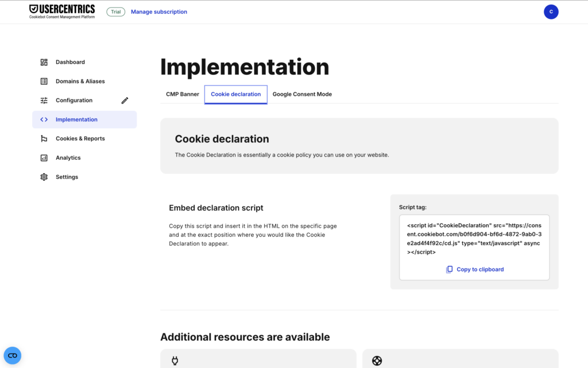The height and width of the screenshot is (368, 588).
Task: Open Cookies & Reports using its flag icon
Action: coord(44,138)
